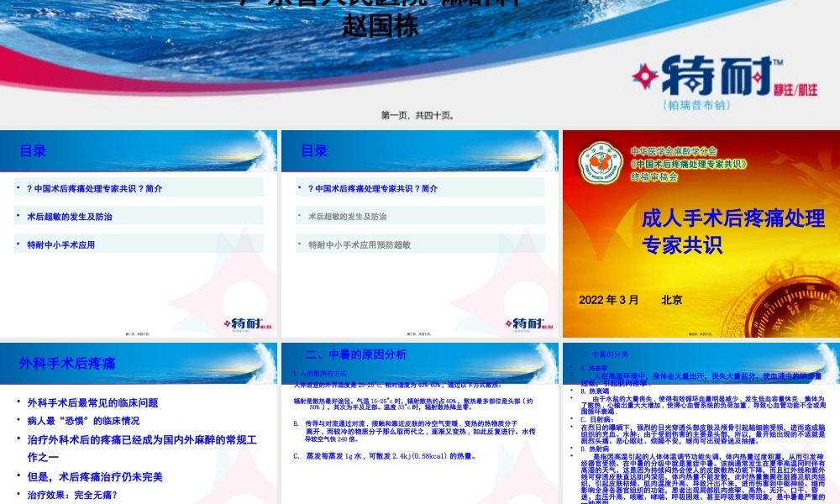
Task: Click the yellow title 《中国术后疼痛处理专家共识》
Action: pyautogui.click(x=689, y=164)
